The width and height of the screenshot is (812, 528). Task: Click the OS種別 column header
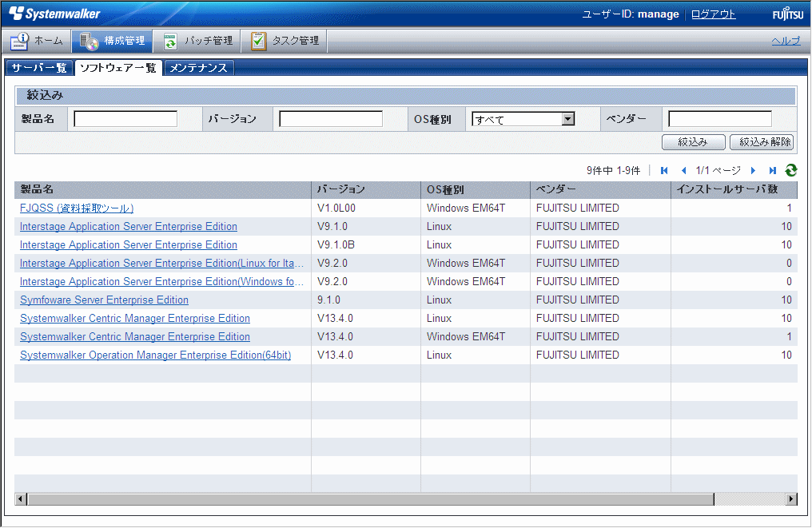[476, 190]
